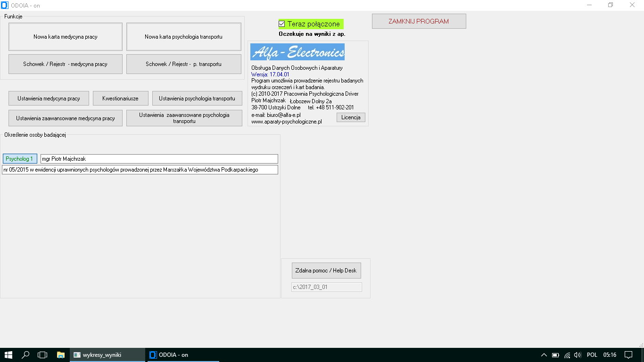Switch to wykresy_wyniki taskbar window

(107, 355)
